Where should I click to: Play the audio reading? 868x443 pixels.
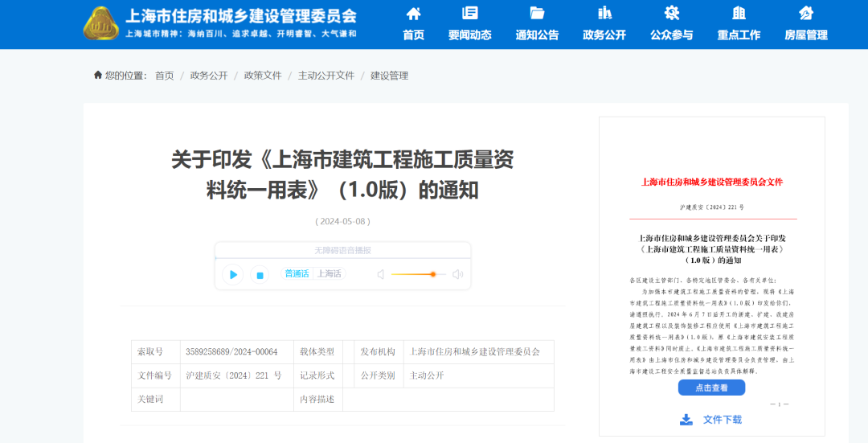pos(232,274)
